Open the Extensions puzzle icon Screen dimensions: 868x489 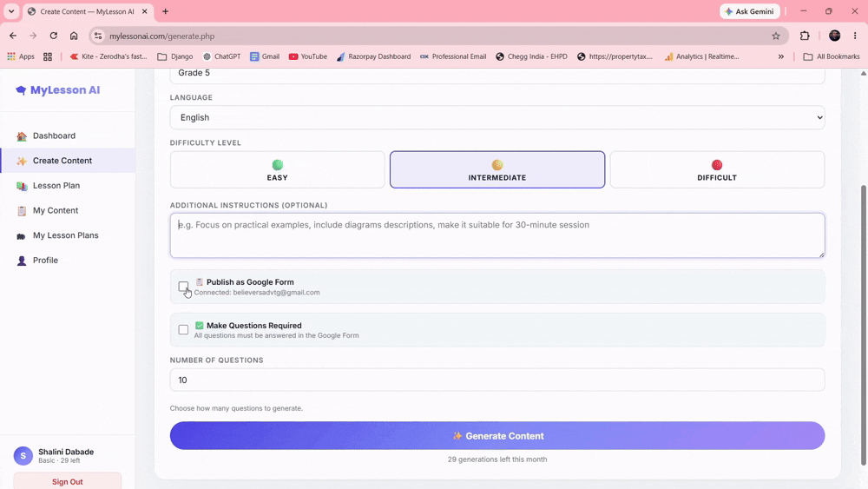pos(805,36)
